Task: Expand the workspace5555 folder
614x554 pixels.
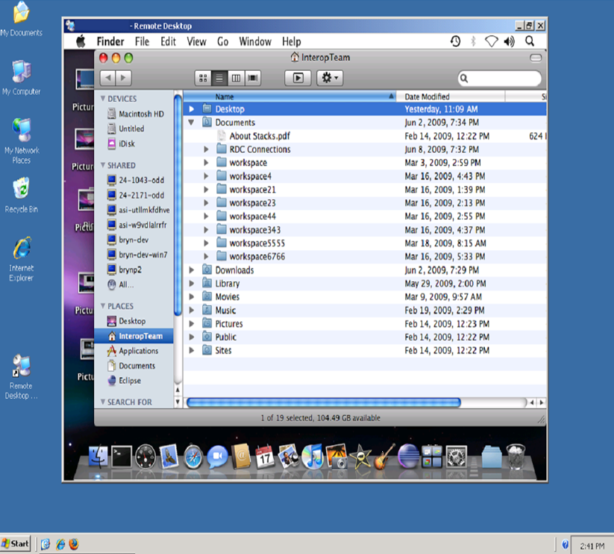Action: click(x=206, y=243)
